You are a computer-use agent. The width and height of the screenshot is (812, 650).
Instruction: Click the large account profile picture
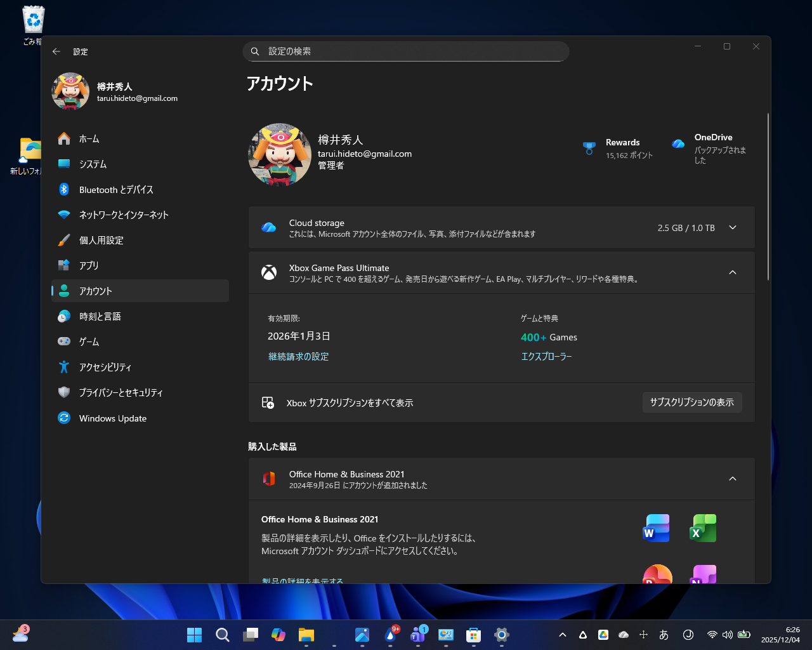pyautogui.click(x=280, y=155)
